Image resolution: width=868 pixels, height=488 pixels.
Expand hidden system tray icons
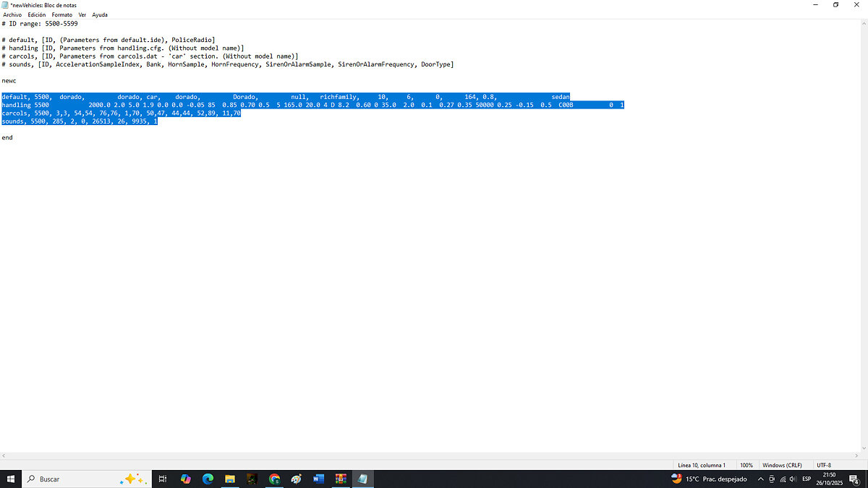coord(760,479)
